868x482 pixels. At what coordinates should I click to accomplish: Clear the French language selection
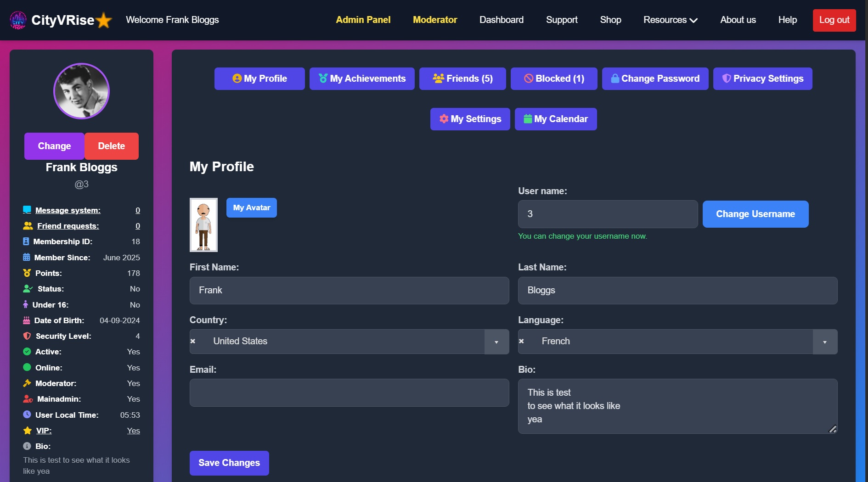pos(521,341)
